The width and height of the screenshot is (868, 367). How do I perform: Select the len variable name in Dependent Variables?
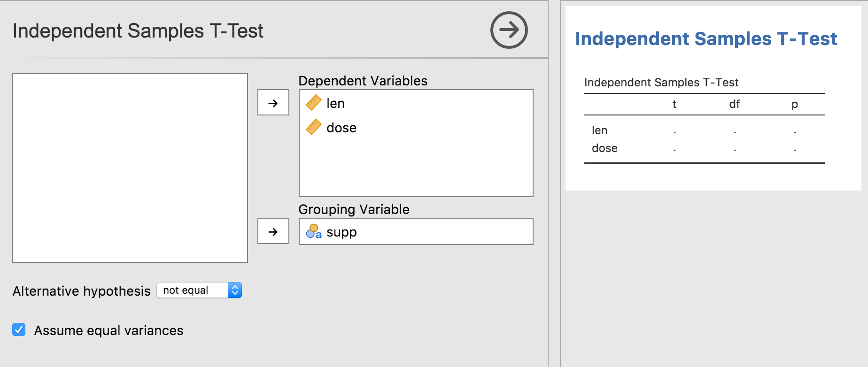pos(335,103)
